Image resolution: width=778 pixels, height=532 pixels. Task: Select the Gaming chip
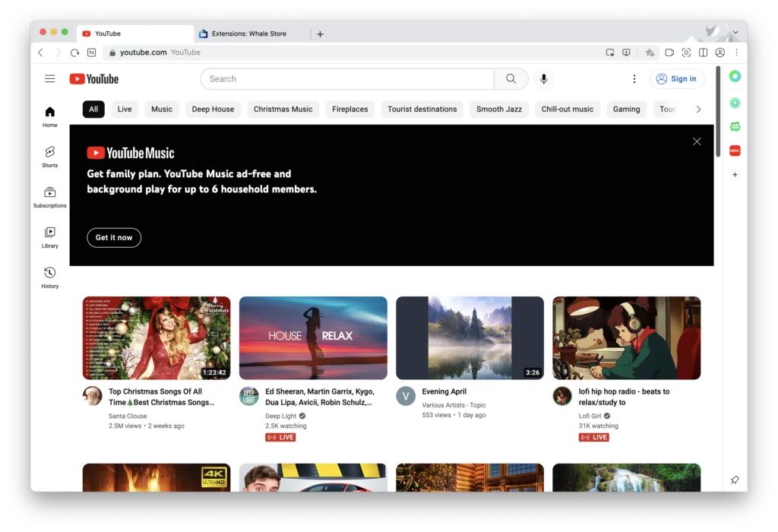coord(626,109)
